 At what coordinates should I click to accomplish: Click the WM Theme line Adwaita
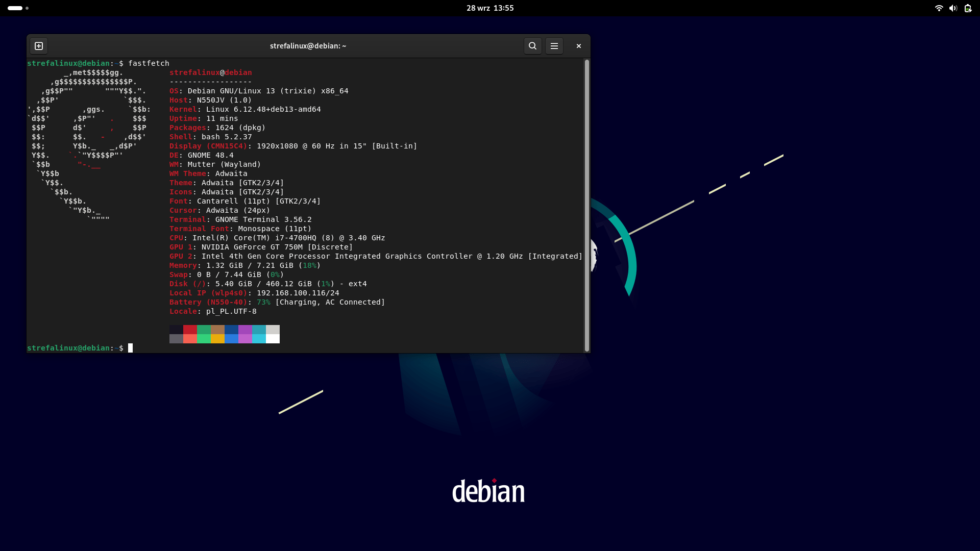(x=208, y=173)
